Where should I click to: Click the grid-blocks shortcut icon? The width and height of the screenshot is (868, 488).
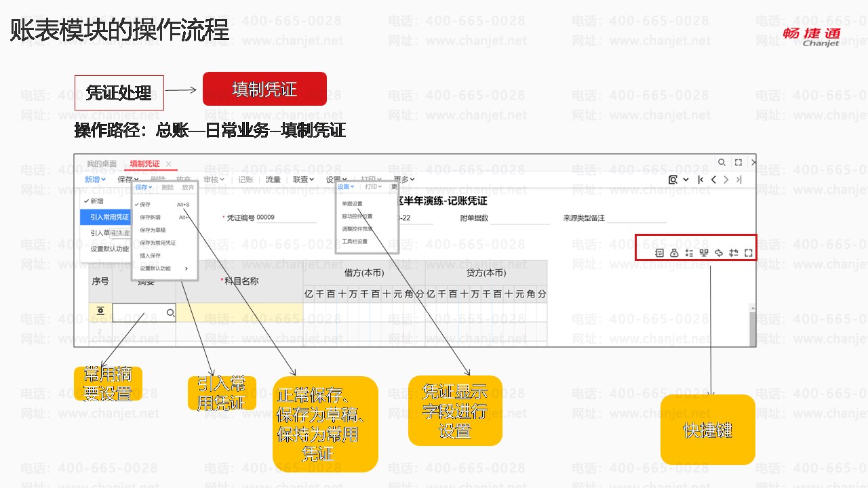point(704,253)
